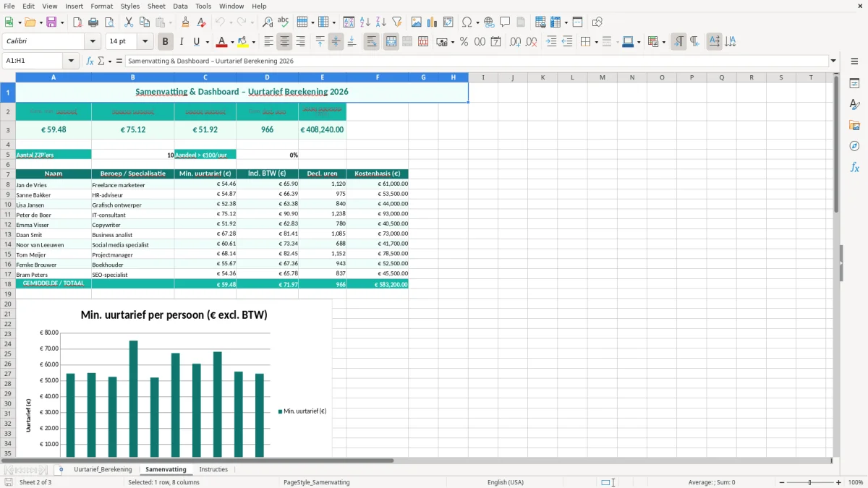The width and height of the screenshot is (868, 488).
Task: Insert an image
Action: (417, 22)
